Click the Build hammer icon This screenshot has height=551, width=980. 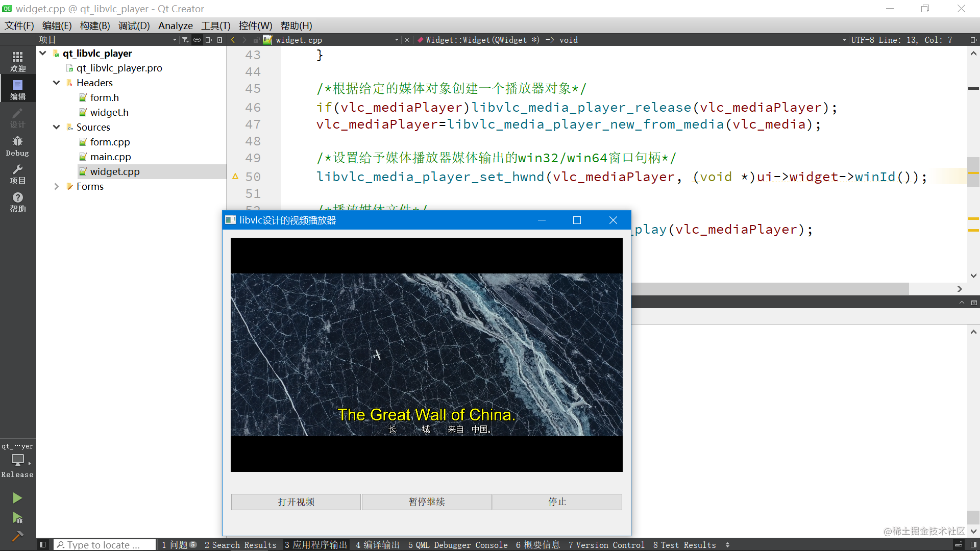[17, 536]
